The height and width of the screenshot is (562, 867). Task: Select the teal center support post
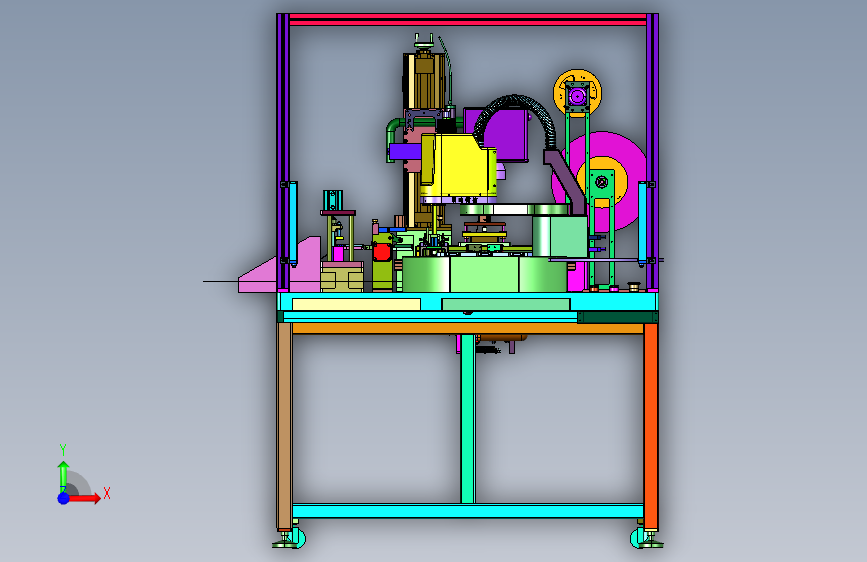coord(468,419)
